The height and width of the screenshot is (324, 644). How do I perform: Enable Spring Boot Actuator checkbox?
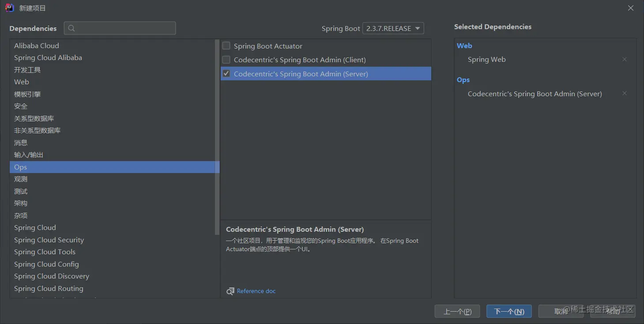coord(226,45)
